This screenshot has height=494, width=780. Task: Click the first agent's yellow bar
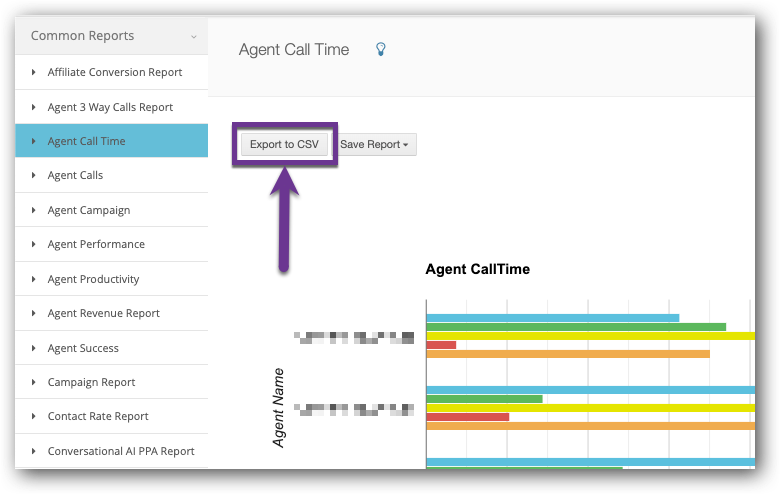590,336
